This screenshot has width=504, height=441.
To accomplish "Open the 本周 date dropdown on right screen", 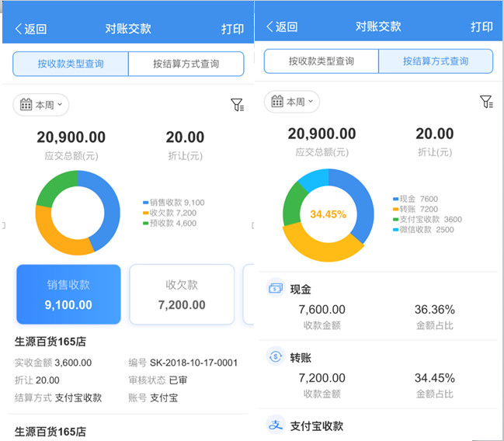I will tap(292, 102).
